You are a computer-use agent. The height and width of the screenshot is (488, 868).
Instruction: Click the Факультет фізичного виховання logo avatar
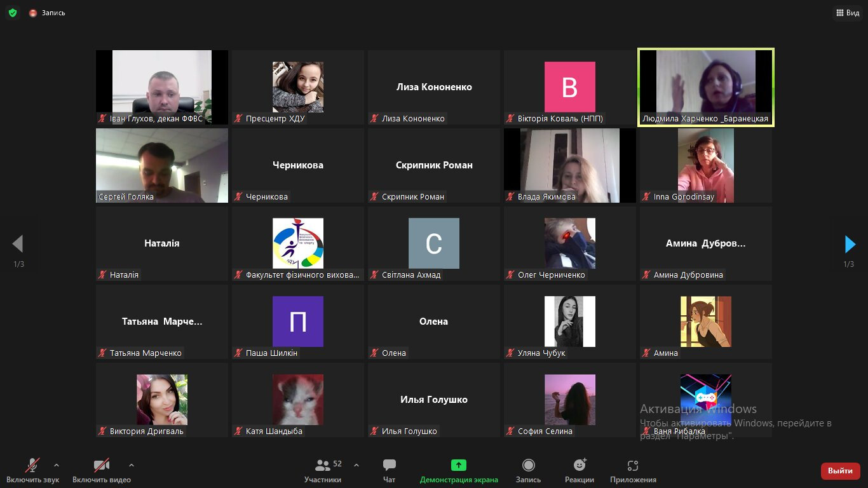pyautogui.click(x=298, y=243)
